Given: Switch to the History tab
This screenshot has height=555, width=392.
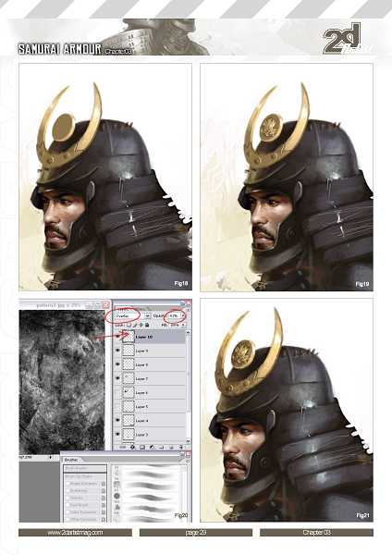Looking at the screenshot, I should point(139,309).
